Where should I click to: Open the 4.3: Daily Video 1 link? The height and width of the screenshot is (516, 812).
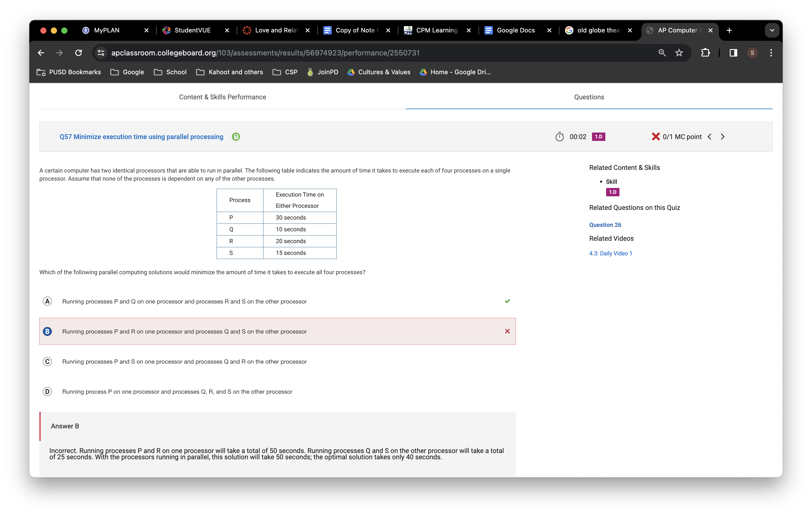(610, 254)
